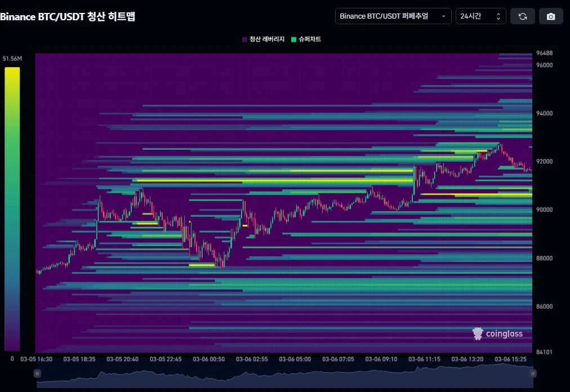
Task: Click the refresh chart icon button
Action: [x=522, y=16]
